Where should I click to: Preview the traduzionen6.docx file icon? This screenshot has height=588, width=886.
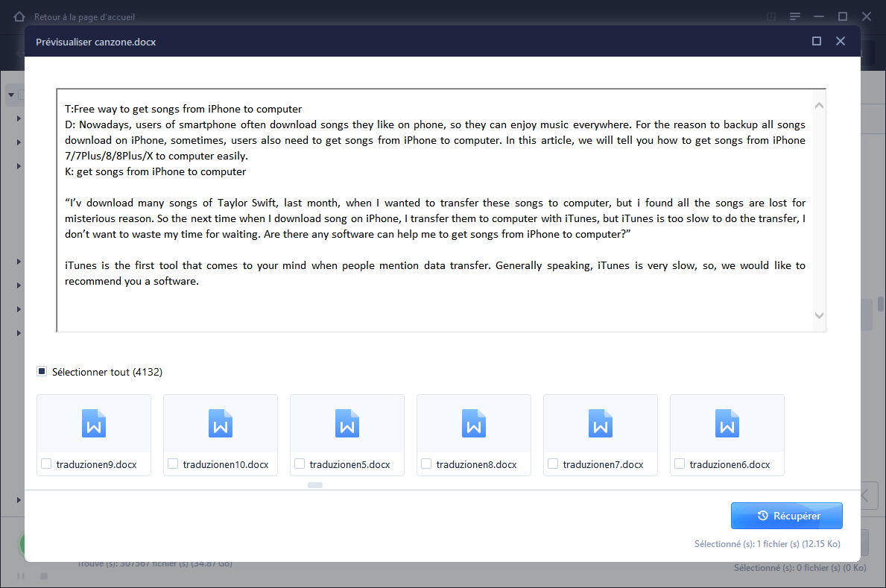click(727, 423)
